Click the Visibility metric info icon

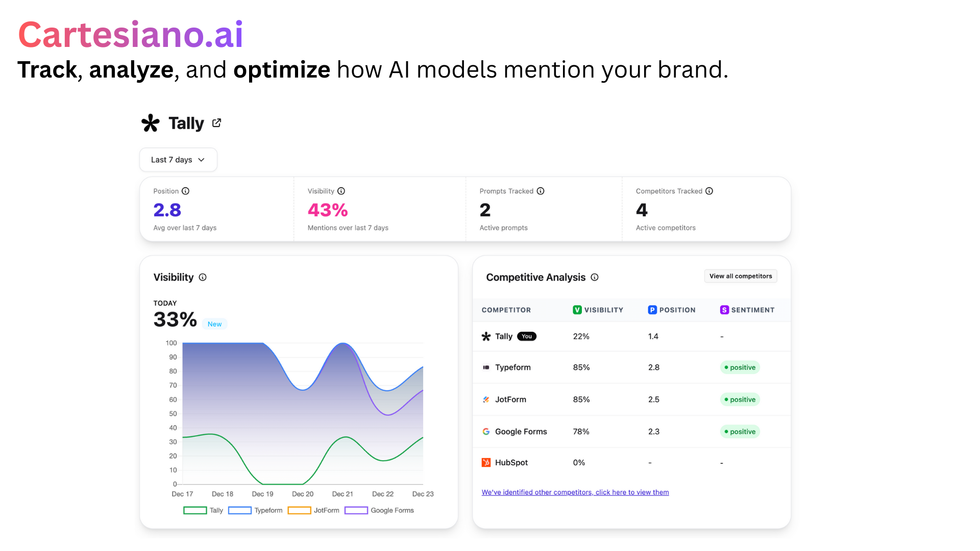pyautogui.click(x=341, y=191)
